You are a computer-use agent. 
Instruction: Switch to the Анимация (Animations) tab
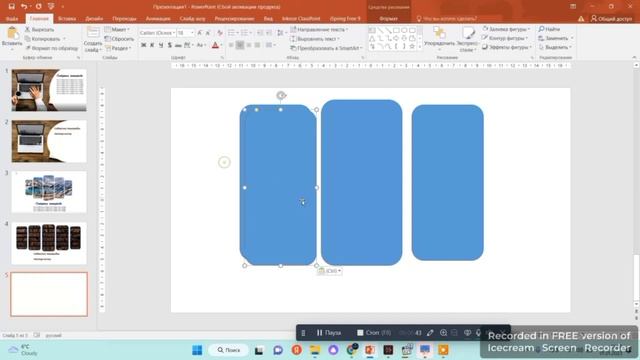[158, 19]
